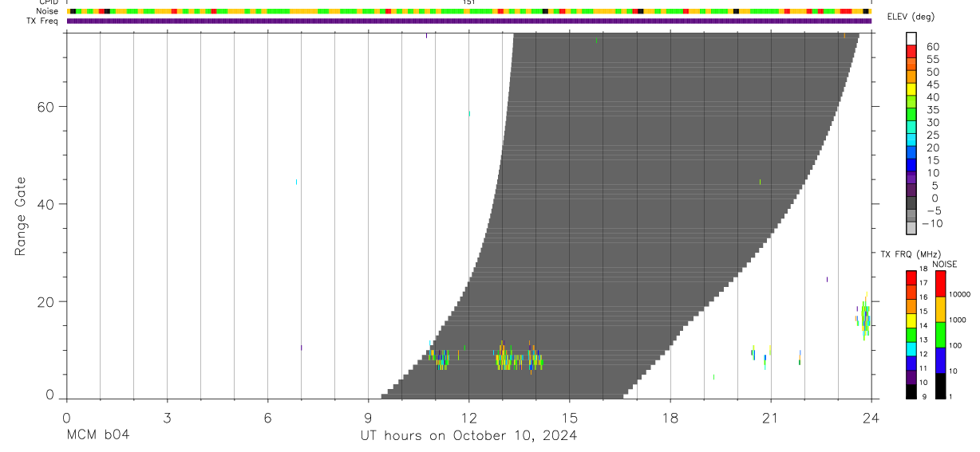Click the x-axis tick label '21'
980x452 pixels.
pos(771,417)
